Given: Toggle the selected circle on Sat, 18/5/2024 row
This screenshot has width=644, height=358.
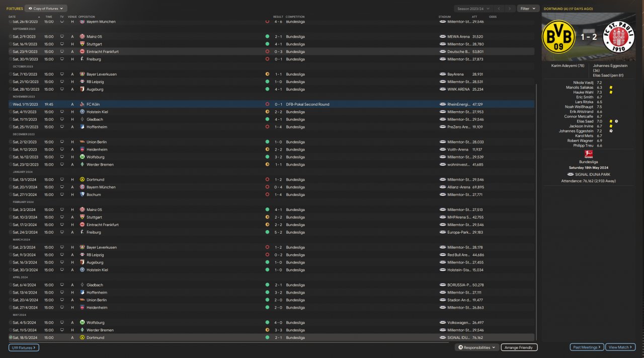Looking at the screenshot, I should [11, 337].
